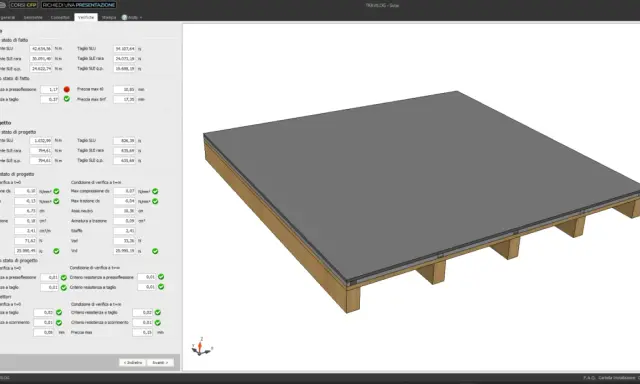Click green check beside t=∞ legno taglio criterion
Image resolution: width=640 pixels, height=384 pixels.
point(161,287)
